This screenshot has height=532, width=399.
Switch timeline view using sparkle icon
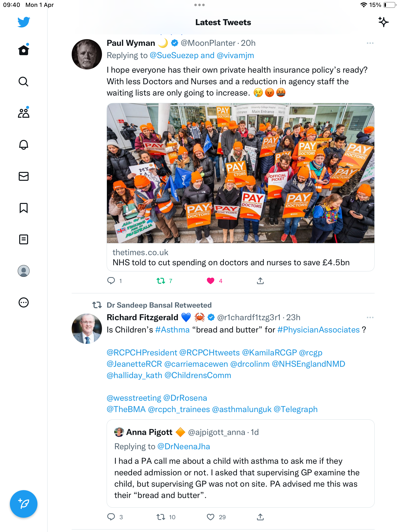383,22
